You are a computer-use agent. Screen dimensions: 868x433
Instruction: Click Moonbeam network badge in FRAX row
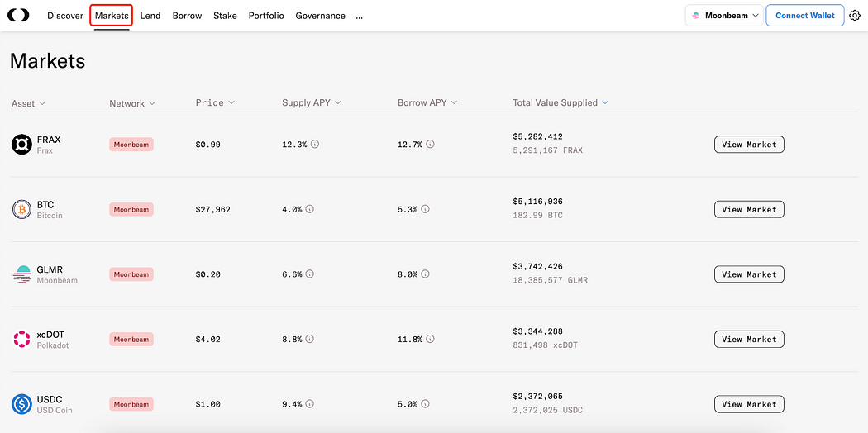coord(131,145)
